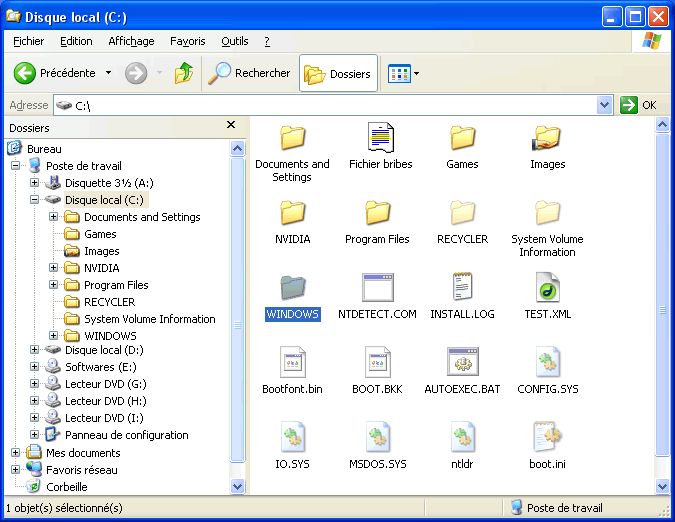
Task: Click the folder tree scroll-down arrow
Action: (x=238, y=486)
